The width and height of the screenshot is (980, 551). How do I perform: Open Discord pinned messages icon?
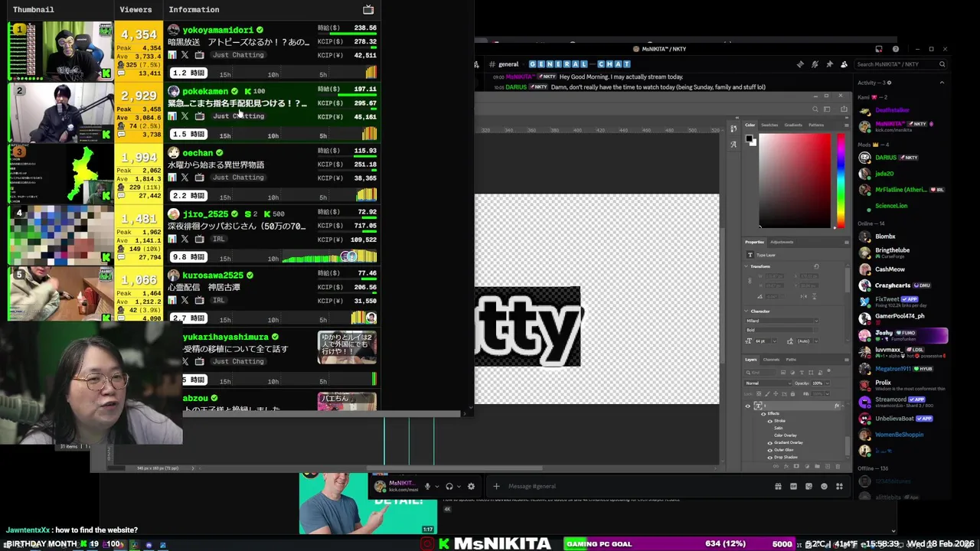point(829,64)
